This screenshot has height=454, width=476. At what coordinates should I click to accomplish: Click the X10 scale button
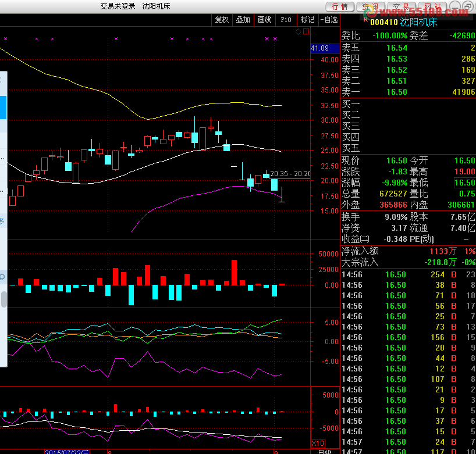click(x=318, y=443)
